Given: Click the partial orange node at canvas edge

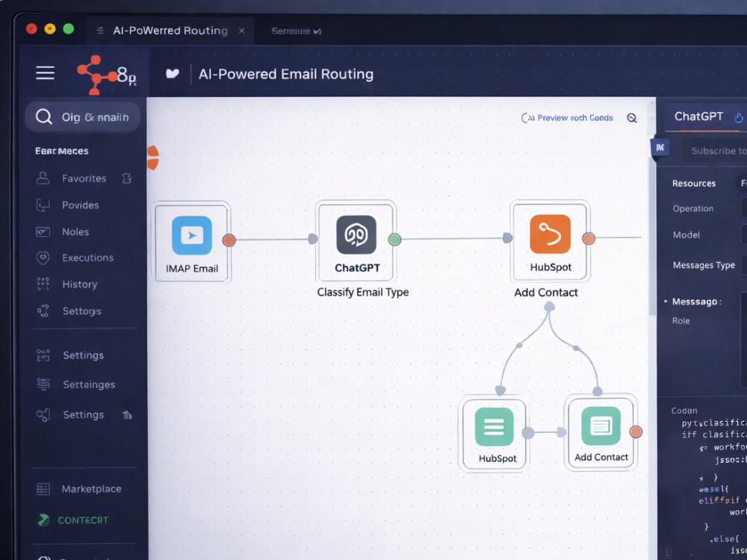Looking at the screenshot, I should coord(153,158).
